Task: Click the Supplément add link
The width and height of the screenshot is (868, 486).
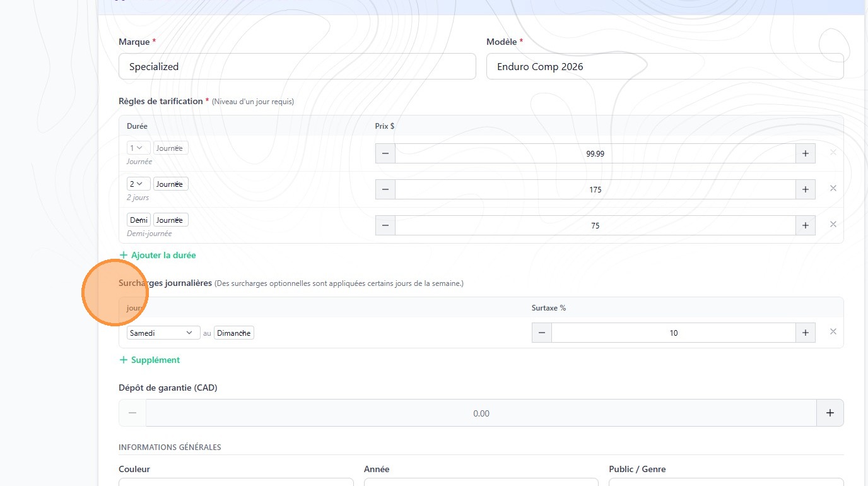Action: coord(150,360)
